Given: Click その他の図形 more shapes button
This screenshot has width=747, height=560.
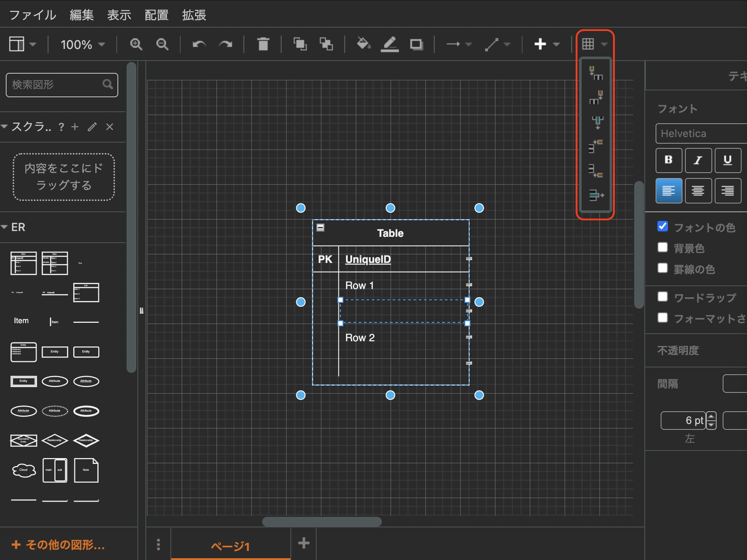Looking at the screenshot, I should tap(59, 544).
